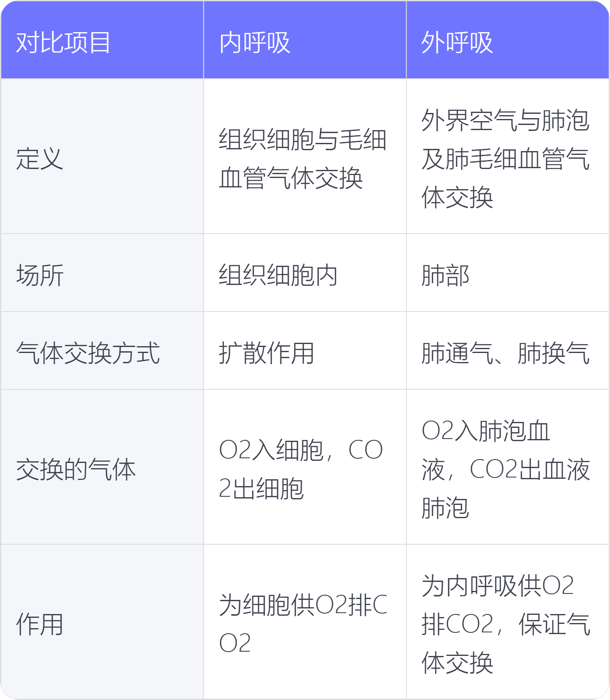Click the text 血管气体交换 in the 内呼吸 definition
This screenshot has height=700, width=610.
[x=291, y=178]
